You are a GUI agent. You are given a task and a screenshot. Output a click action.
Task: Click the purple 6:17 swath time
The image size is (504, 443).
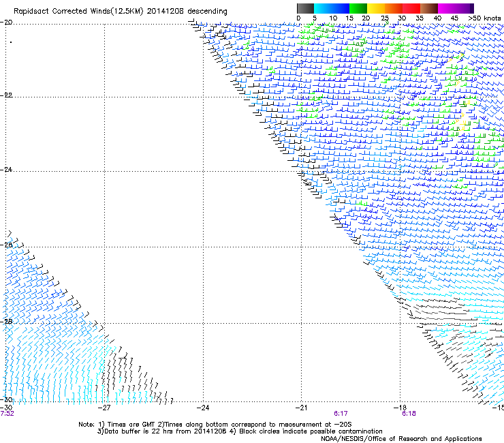(341, 414)
